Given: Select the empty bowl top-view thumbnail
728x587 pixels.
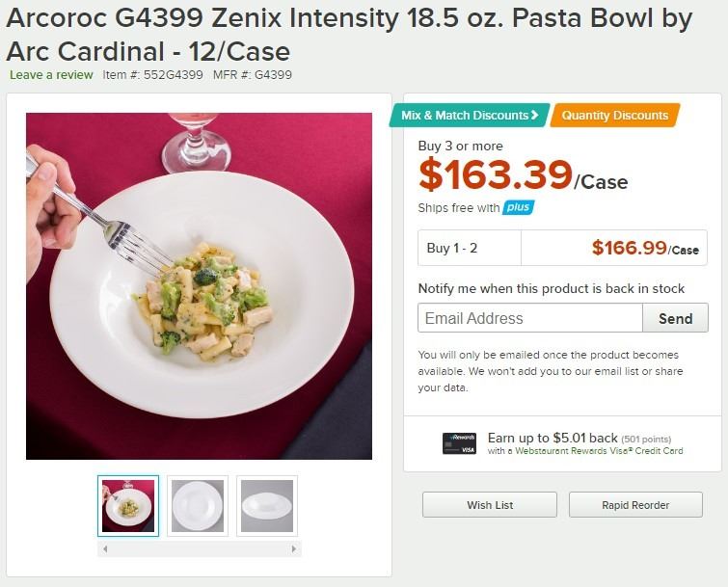Looking at the screenshot, I should click(x=198, y=505).
